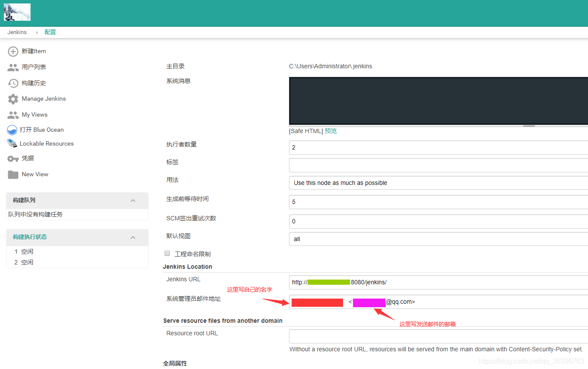Click the Blue Ocean circle icon

pyautogui.click(x=12, y=130)
